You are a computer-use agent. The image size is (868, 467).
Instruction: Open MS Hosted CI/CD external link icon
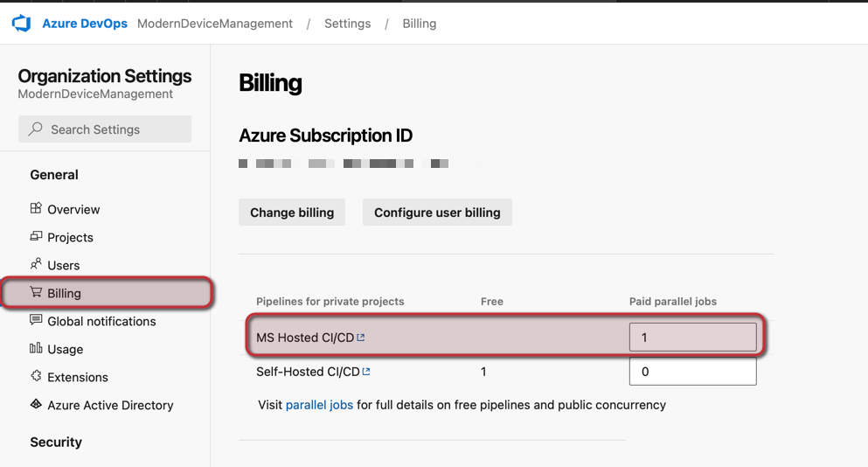pos(361,338)
